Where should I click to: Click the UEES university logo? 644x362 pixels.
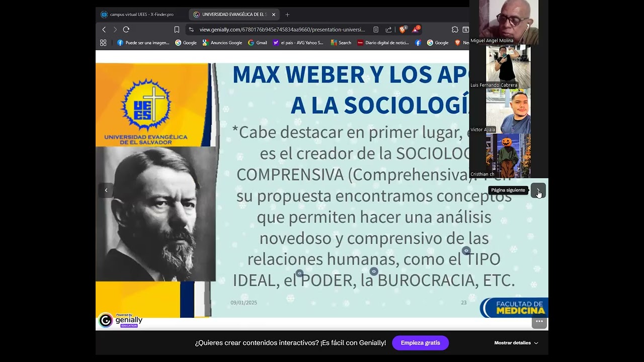146,112
